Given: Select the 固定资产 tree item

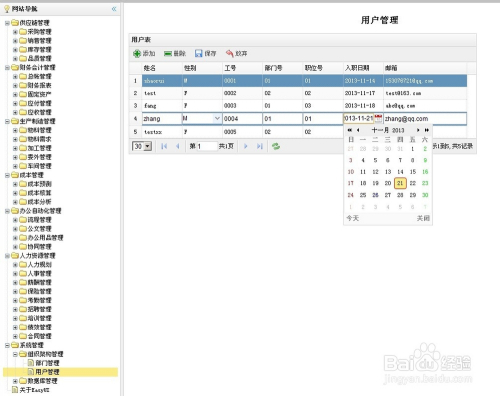Looking at the screenshot, I should click(39, 94).
